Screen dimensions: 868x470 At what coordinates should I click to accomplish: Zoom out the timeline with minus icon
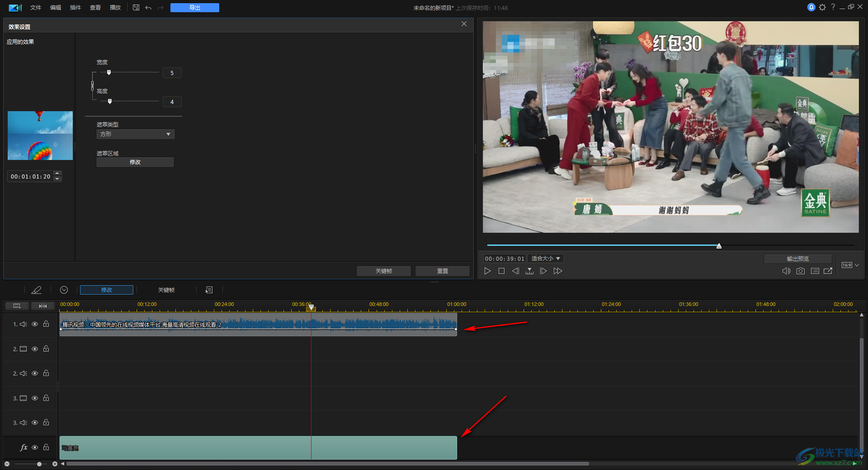pyautogui.click(x=7, y=464)
